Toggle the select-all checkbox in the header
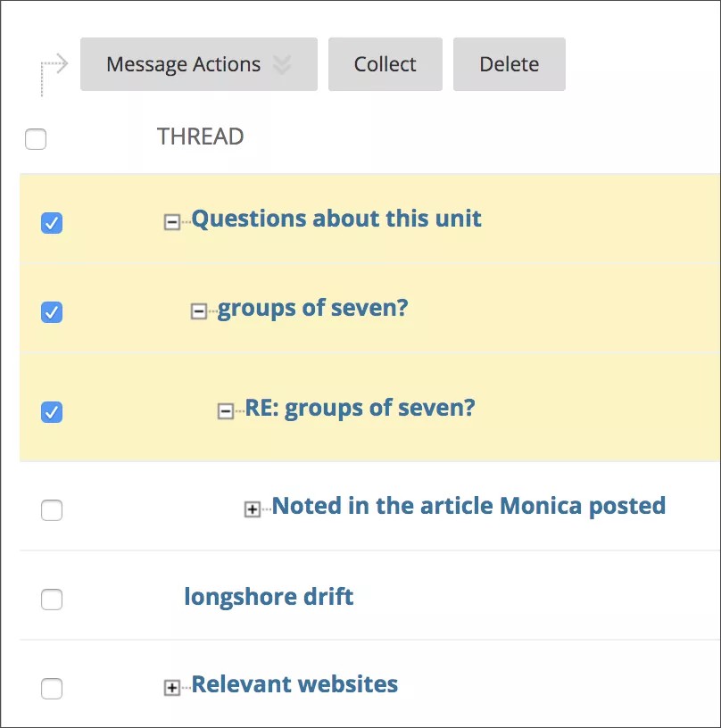This screenshot has height=728, width=721. click(x=36, y=139)
